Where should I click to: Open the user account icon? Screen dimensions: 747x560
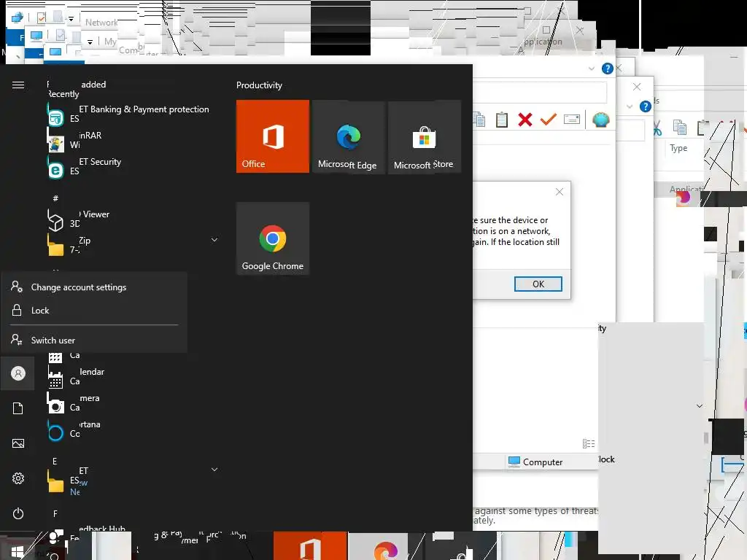click(18, 373)
